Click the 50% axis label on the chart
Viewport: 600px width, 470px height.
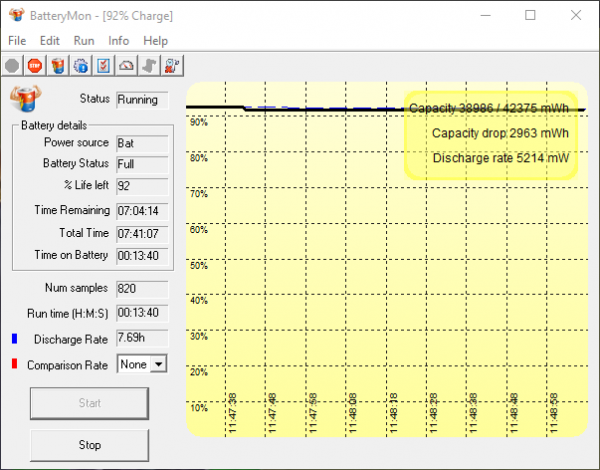[x=199, y=266]
